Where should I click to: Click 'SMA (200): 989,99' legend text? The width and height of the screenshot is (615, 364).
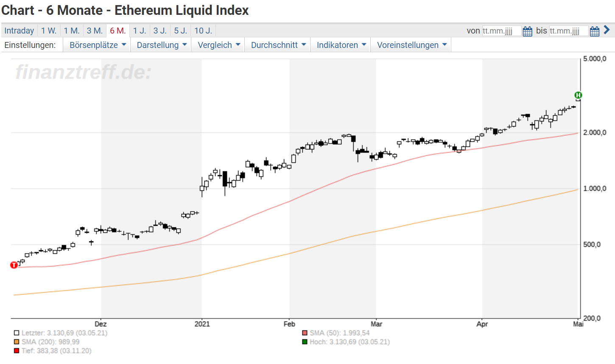point(50,342)
